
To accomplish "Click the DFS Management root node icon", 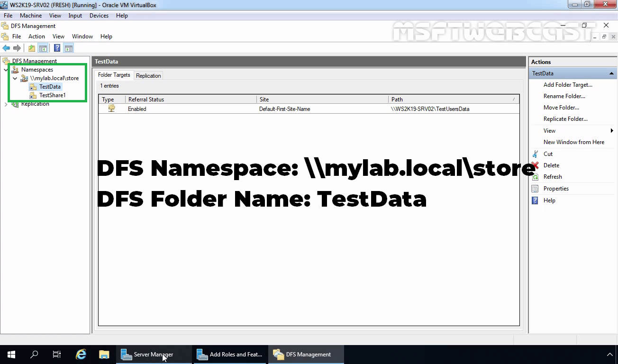I will 6,61.
